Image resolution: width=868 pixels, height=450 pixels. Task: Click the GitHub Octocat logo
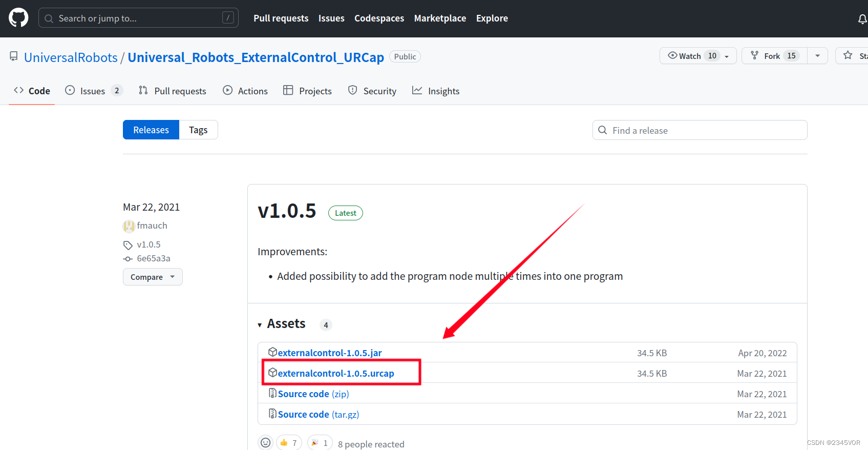click(x=18, y=18)
